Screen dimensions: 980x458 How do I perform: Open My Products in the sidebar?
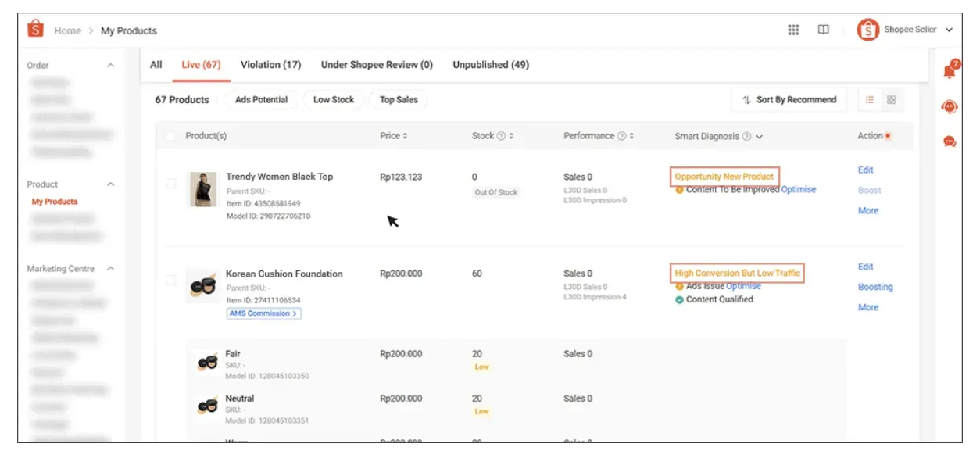[x=55, y=202]
